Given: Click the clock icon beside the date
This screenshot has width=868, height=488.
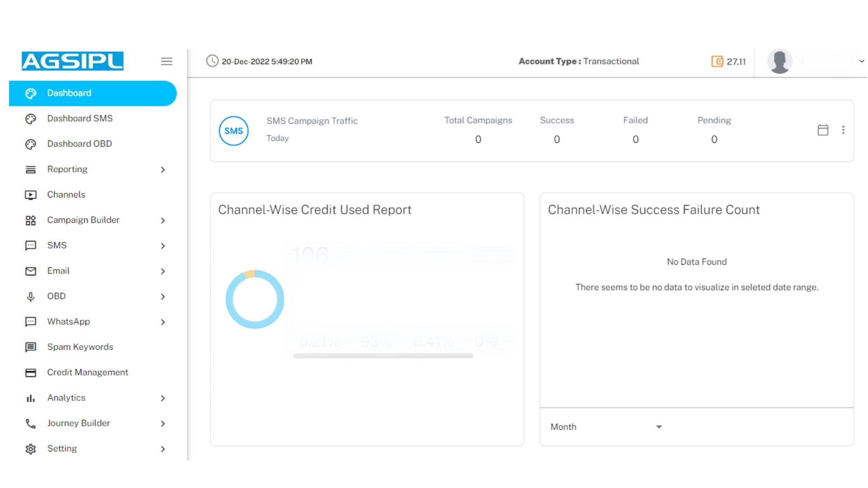Looking at the screenshot, I should (212, 61).
